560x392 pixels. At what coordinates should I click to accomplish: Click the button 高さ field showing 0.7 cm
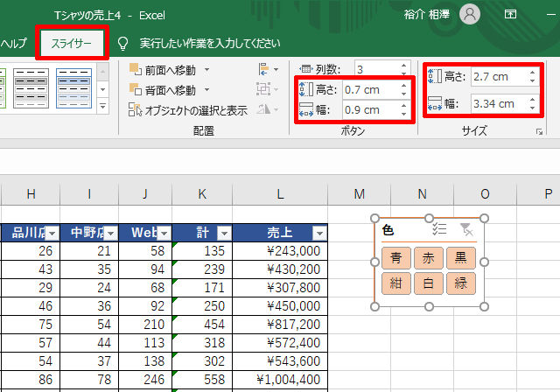tap(371, 89)
